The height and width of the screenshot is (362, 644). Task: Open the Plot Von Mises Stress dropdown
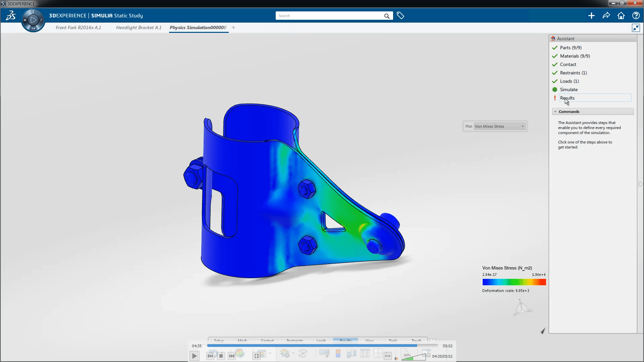(x=499, y=126)
